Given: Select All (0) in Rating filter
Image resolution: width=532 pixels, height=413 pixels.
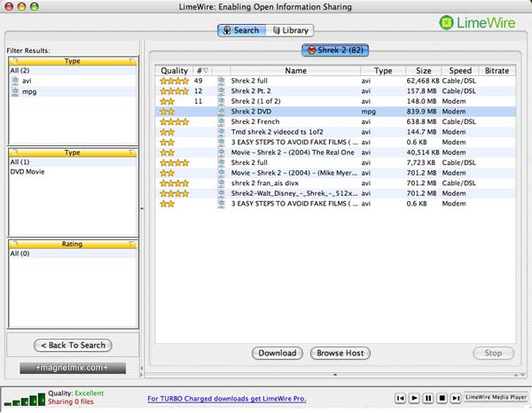Looking at the screenshot, I should (73, 253).
